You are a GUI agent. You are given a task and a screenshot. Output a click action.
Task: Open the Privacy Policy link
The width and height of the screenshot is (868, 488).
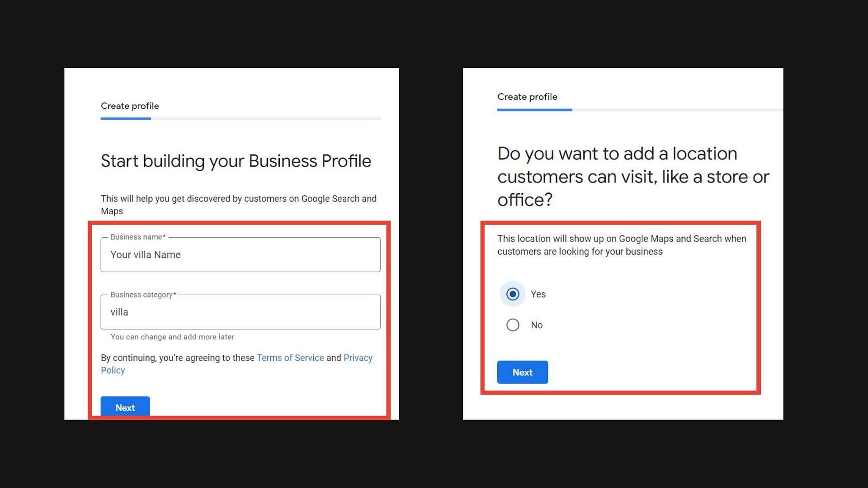coord(358,358)
